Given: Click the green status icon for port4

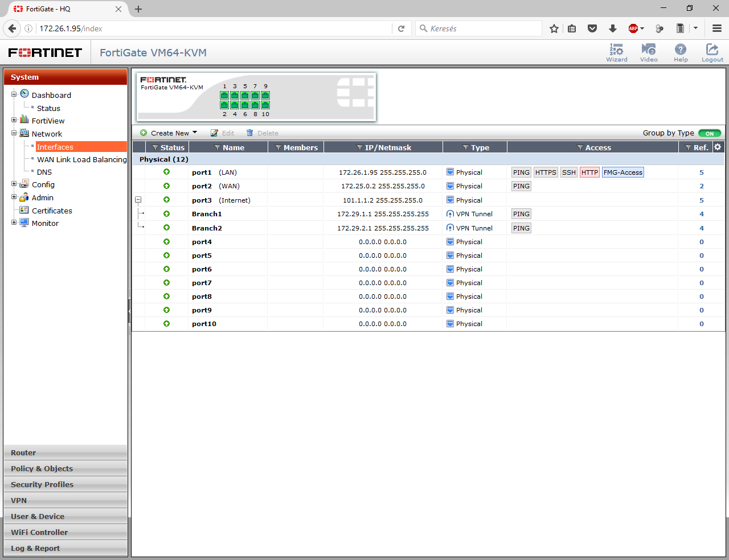Looking at the screenshot, I should tap(166, 241).
